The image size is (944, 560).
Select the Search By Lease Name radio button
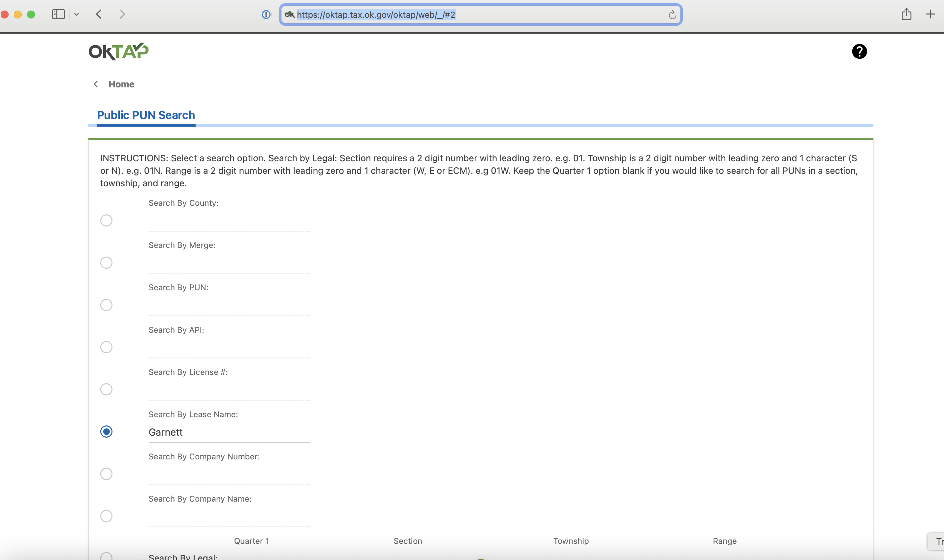pyautogui.click(x=107, y=432)
